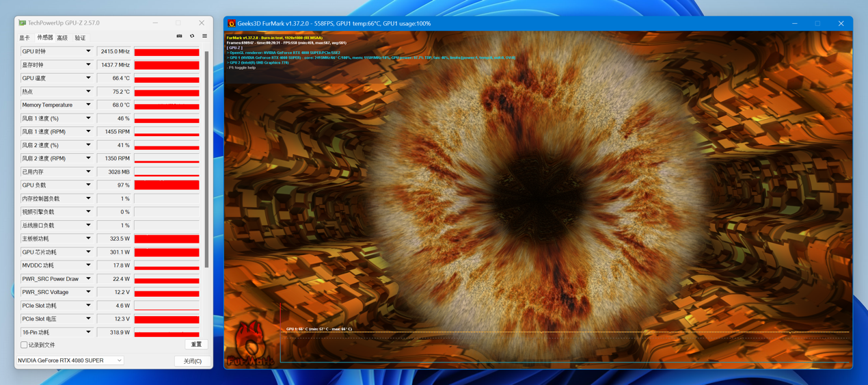Viewport: 868px width, 385px height.
Task: Click the GPU-Z sensor list scrollbar
Action: pos(206,159)
